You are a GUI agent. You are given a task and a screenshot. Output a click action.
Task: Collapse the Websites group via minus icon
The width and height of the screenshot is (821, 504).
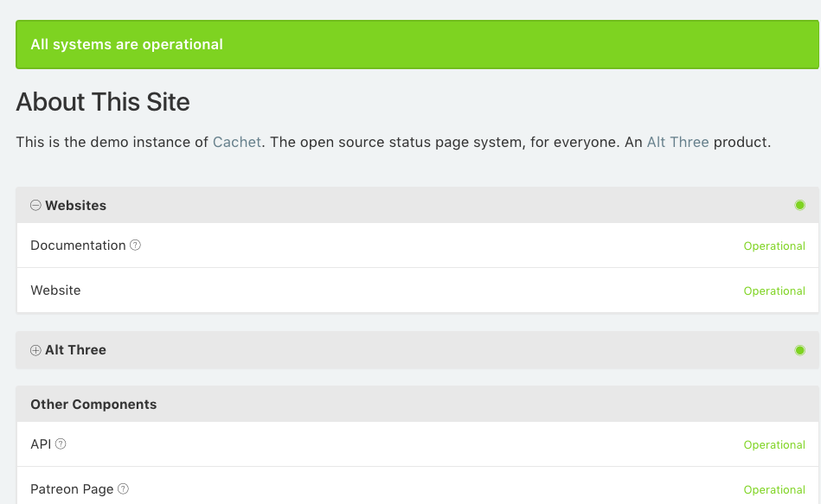(35, 206)
